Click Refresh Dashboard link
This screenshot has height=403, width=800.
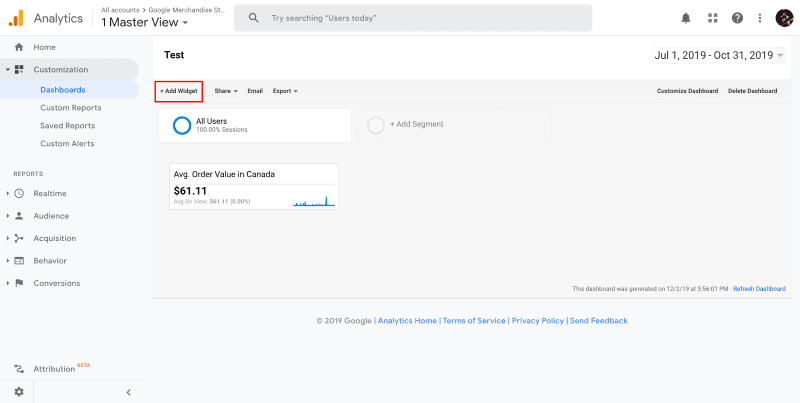(759, 289)
